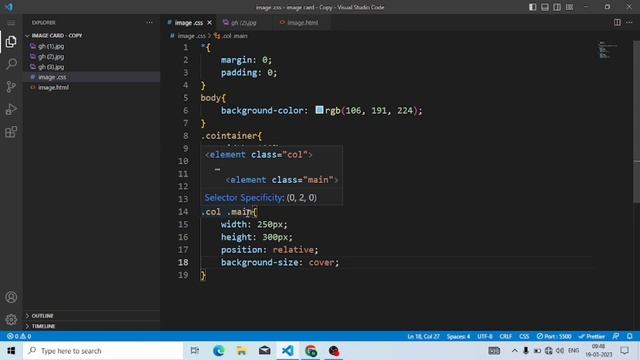The height and width of the screenshot is (360, 640).
Task: Click Prettier status bar item
Action: (591, 336)
